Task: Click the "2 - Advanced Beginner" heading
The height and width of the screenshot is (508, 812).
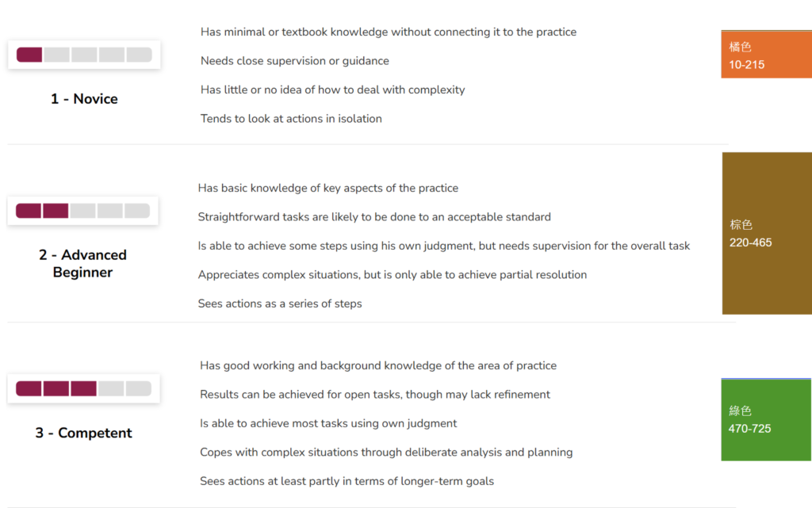Action: [82, 263]
